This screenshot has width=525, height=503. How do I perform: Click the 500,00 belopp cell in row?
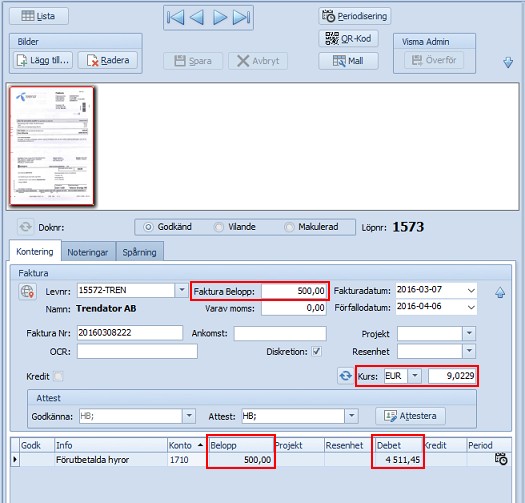[241, 460]
